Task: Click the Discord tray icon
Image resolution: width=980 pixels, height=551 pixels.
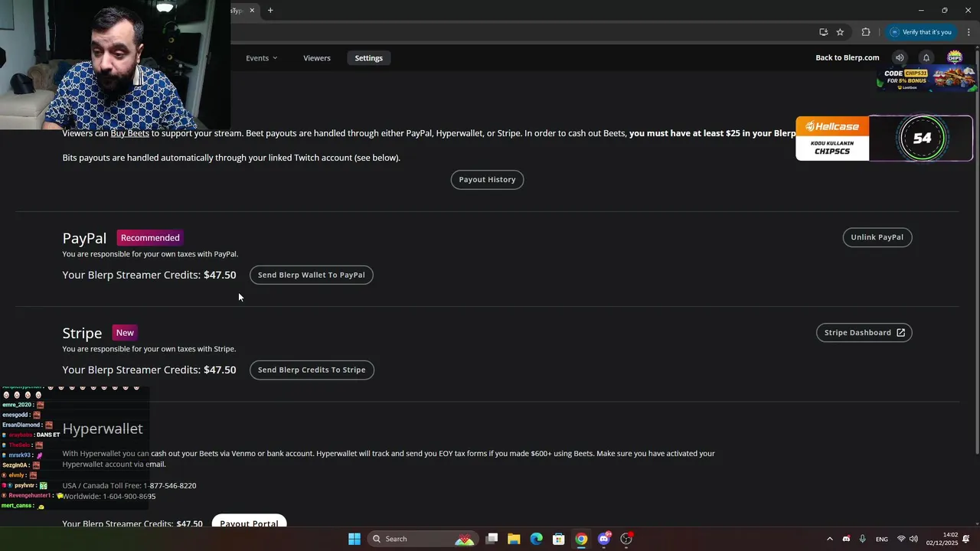Action: (x=846, y=539)
